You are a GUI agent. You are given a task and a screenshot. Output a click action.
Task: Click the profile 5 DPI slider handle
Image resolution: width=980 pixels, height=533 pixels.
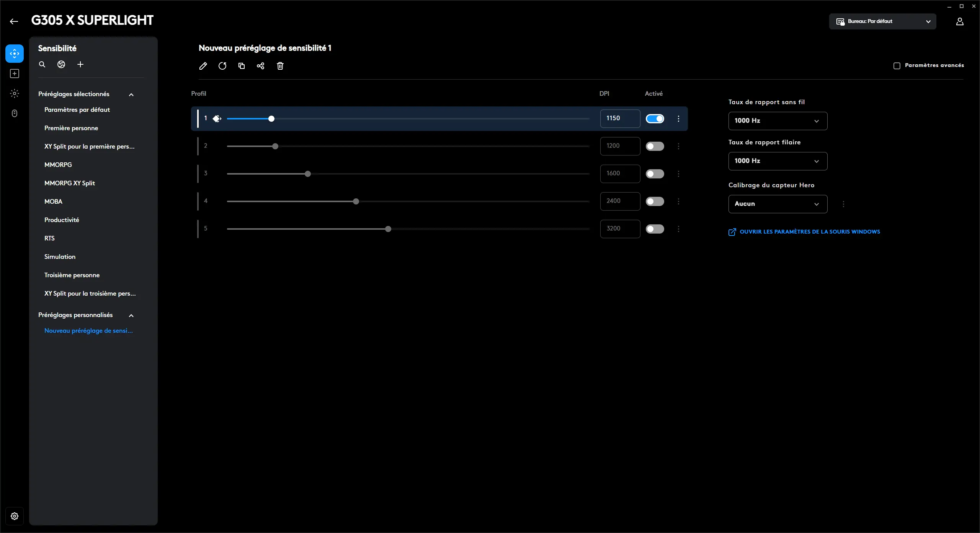coord(388,229)
